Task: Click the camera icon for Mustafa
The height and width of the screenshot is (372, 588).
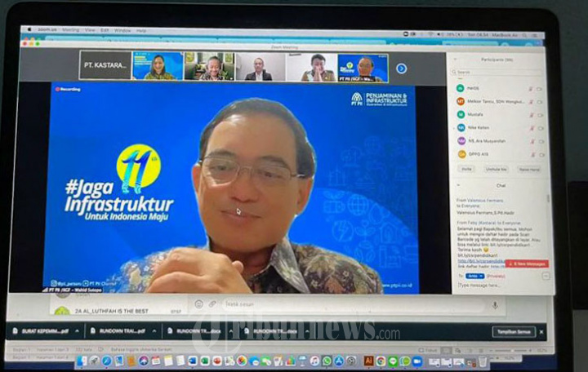Action: (x=540, y=115)
